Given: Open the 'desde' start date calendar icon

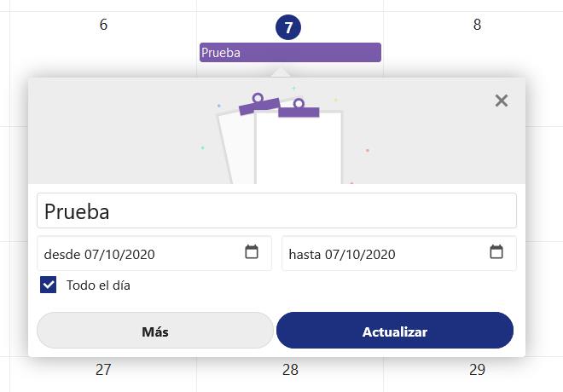Looking at the screenshot, I should point(252,252).
